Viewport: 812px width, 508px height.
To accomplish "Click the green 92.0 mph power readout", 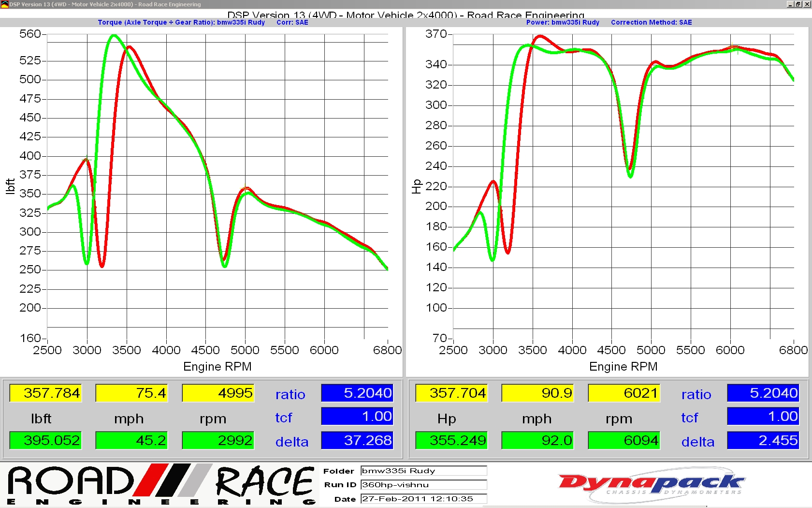I will 537,440.
